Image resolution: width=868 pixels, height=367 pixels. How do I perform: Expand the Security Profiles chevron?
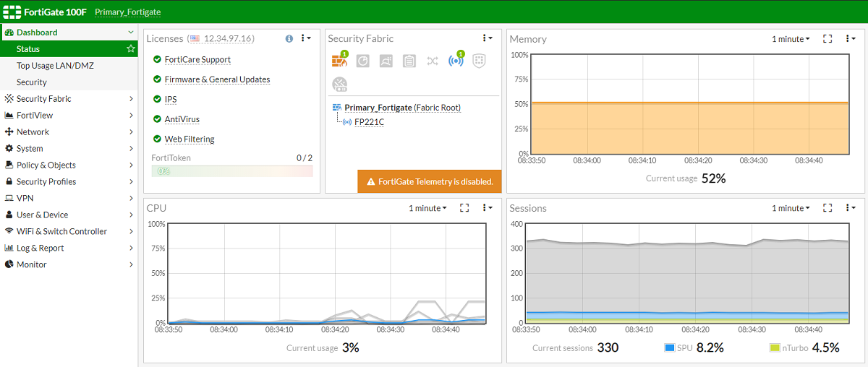point(131,182)
